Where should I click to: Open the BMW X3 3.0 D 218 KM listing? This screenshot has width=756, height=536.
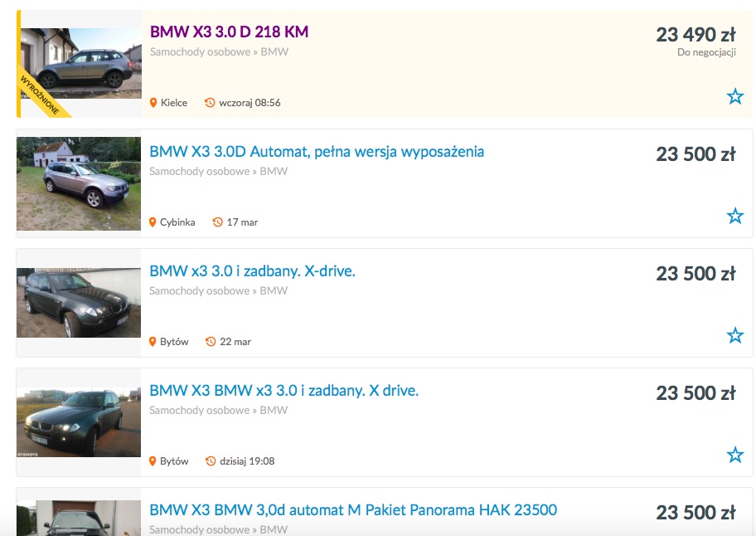pyautogui.click(x=229, y=32)
